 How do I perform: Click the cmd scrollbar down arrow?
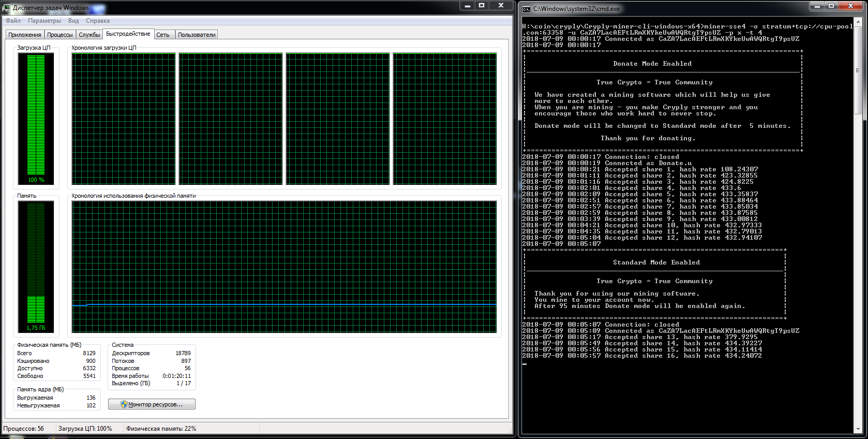tap(858, 429)
